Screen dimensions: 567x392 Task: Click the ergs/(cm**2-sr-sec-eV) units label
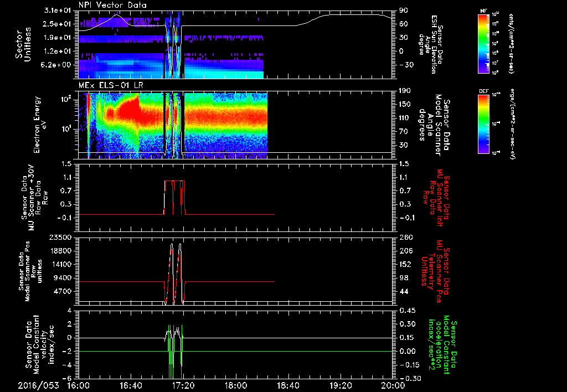point(512,123)
